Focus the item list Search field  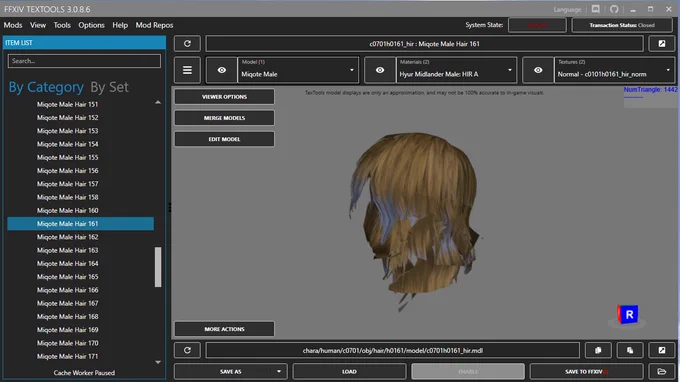click(x=84, y=61)
